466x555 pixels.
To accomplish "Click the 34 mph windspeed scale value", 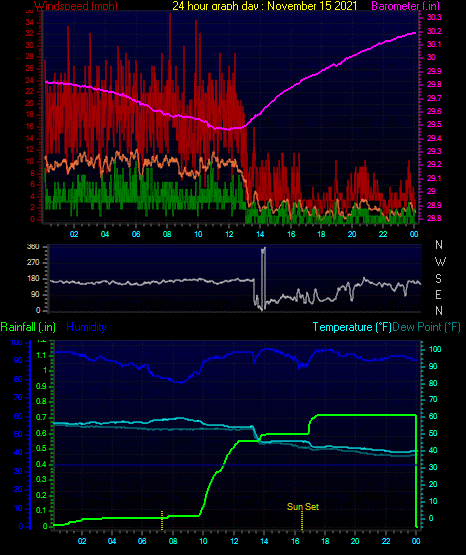I will pyautogui.click(x=29, y=22).
